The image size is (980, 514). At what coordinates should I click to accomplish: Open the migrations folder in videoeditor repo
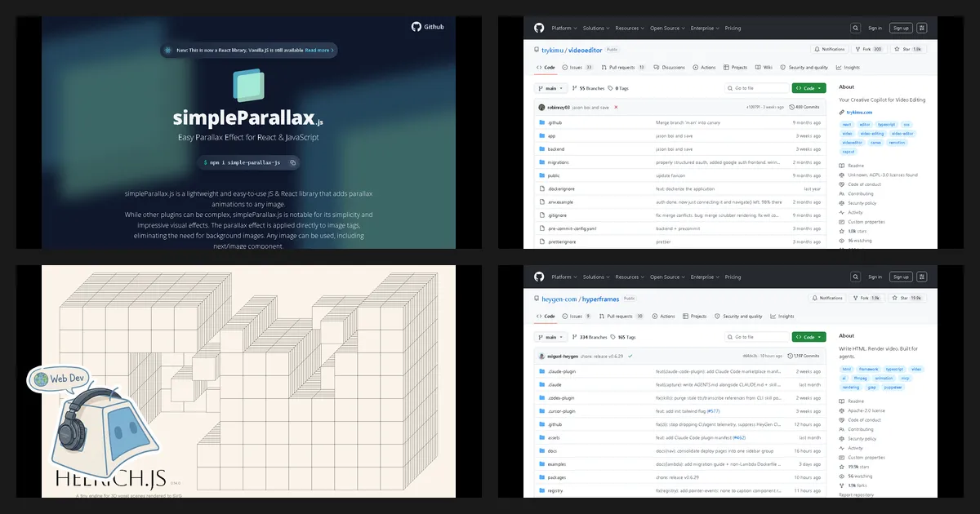coord(559,162)
